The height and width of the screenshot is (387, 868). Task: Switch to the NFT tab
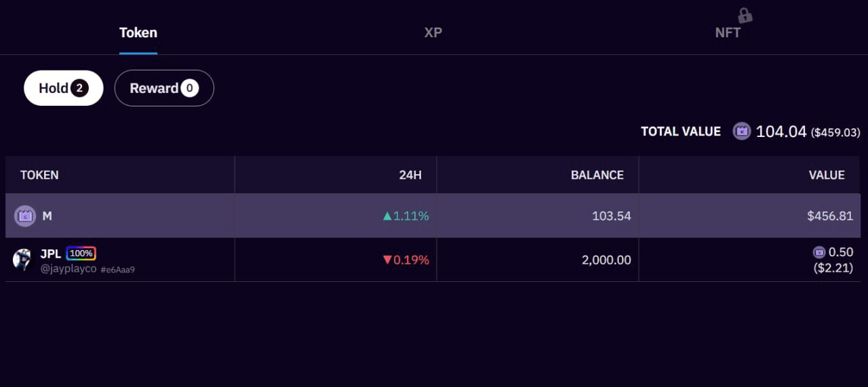(728, 33)
